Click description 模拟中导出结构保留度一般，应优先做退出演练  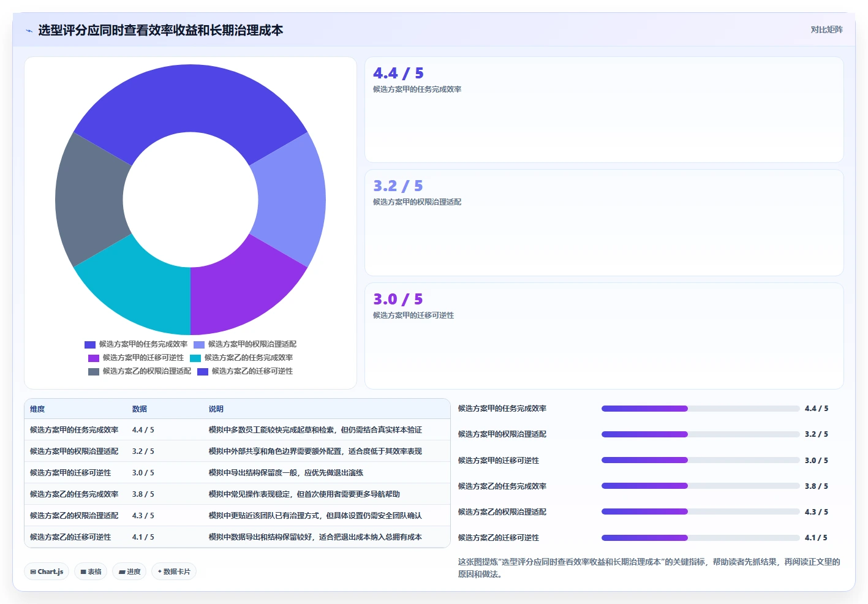(x=286, y=473)
